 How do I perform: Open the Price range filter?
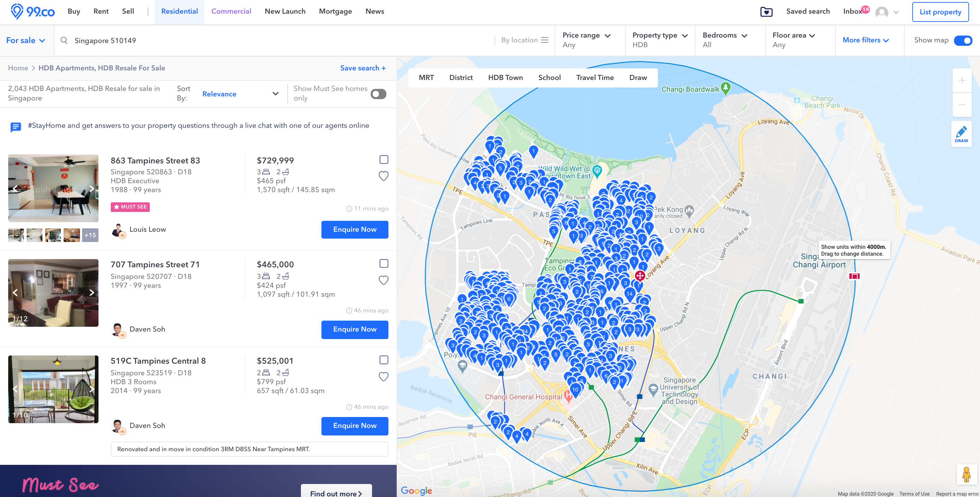click(x=590, y=40)
